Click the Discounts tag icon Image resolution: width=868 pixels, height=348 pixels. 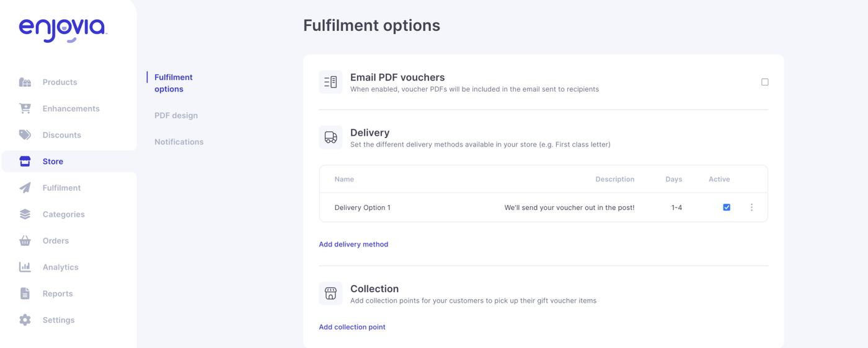25,135
